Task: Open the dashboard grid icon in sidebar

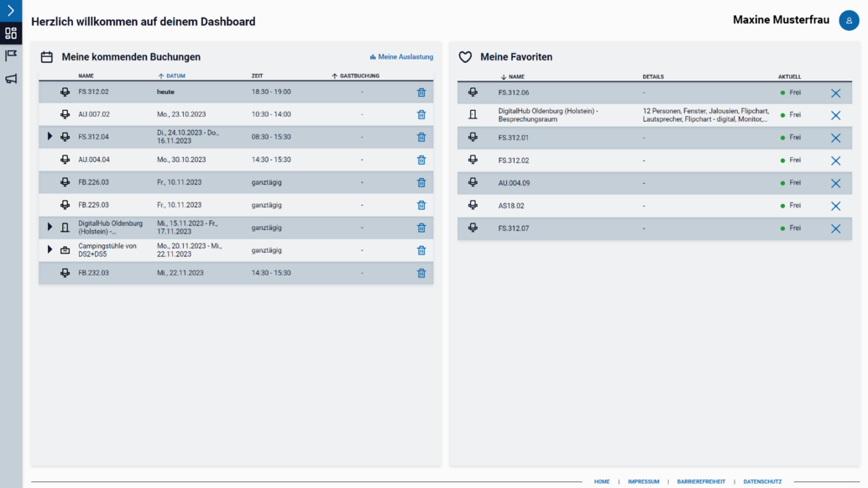Action: pyautogui.click(x=11, y=34)
